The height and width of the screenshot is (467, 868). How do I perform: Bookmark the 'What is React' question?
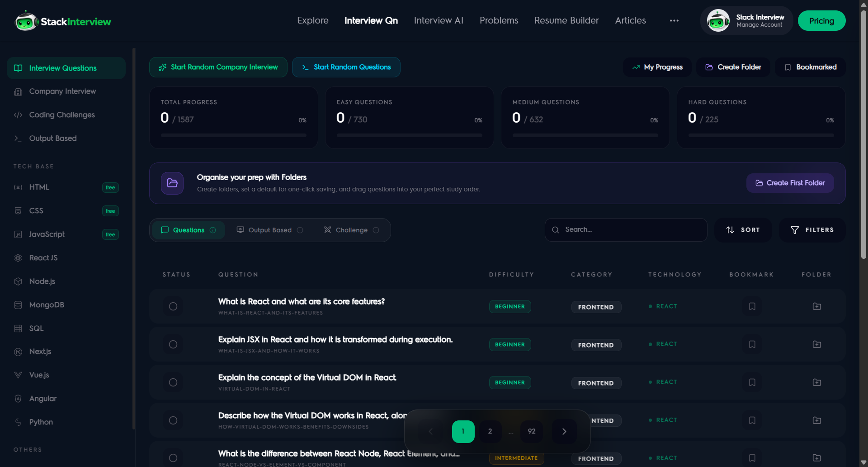[752, 306]
